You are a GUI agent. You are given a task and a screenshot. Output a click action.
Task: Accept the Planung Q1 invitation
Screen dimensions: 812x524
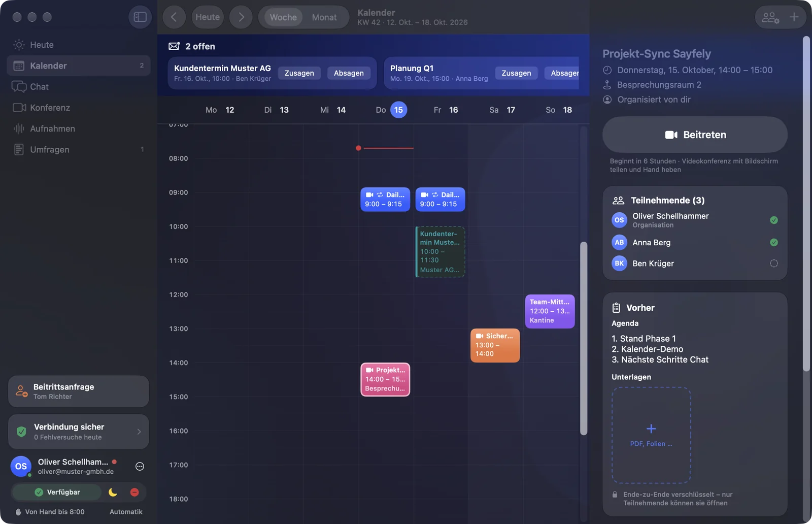tap(516, 73)
